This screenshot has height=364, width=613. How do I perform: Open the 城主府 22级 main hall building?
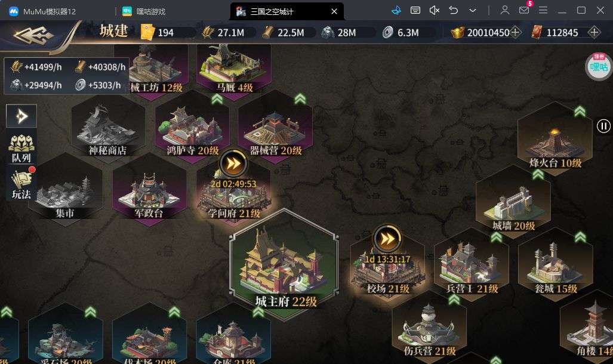click(x=284, y=264)
